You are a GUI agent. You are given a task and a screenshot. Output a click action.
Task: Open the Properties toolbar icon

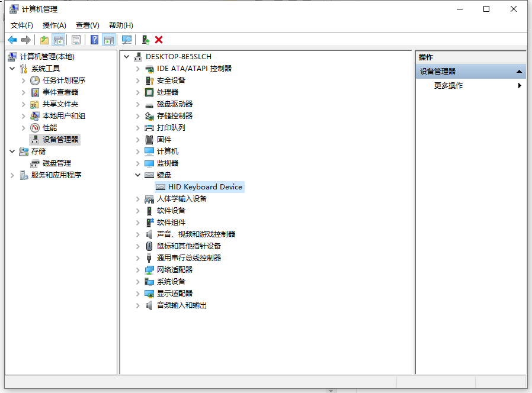click(x=76, y=40)
